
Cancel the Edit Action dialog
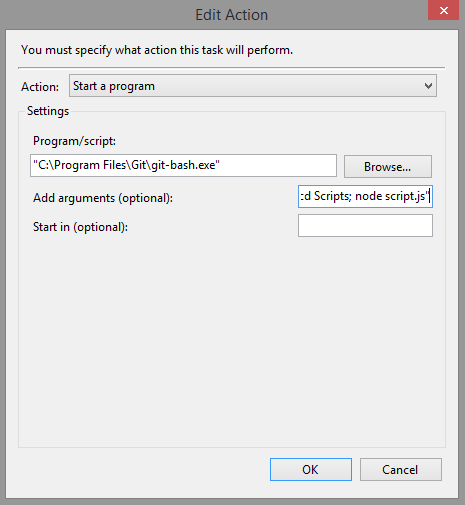pyautogui.click(x=401, y=469)
